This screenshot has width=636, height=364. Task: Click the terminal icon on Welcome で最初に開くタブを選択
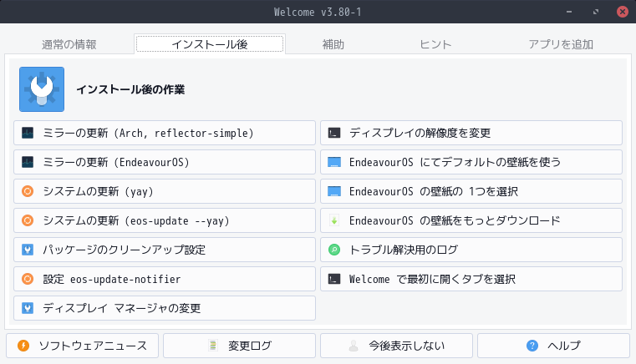(x=334, y=279)
